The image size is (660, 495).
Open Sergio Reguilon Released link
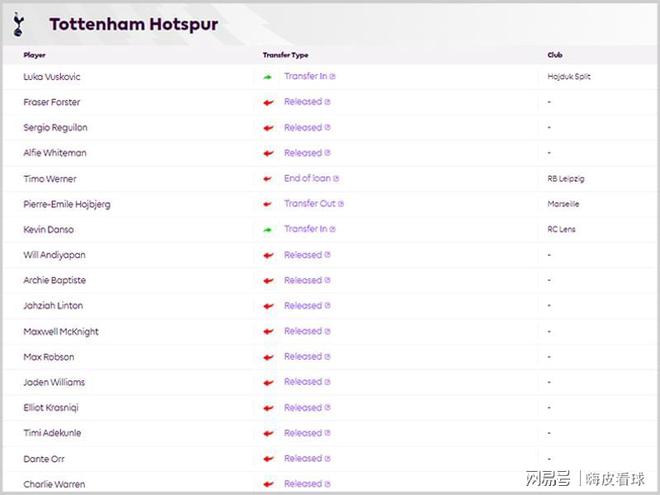tap(302, 128)
